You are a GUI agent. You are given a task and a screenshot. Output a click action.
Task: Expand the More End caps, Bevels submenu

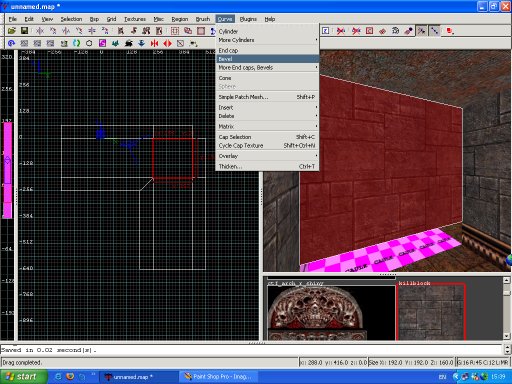tap(267, 68)
